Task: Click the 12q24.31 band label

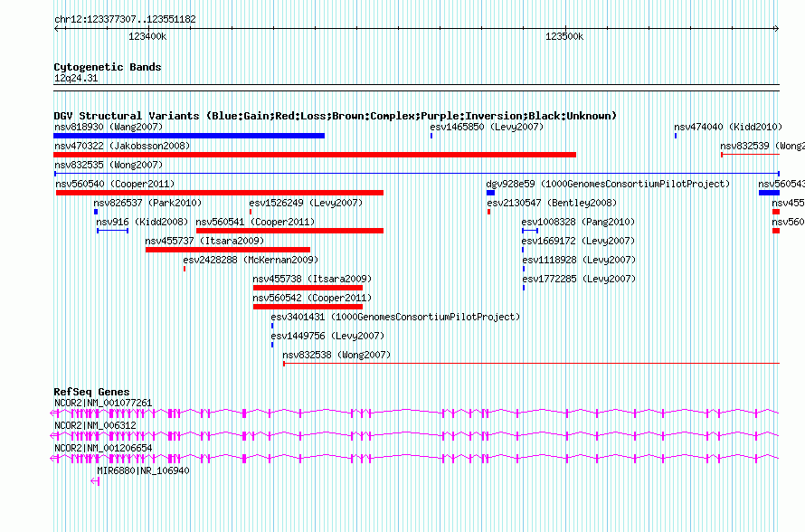Action: click(x=76, y=78)
